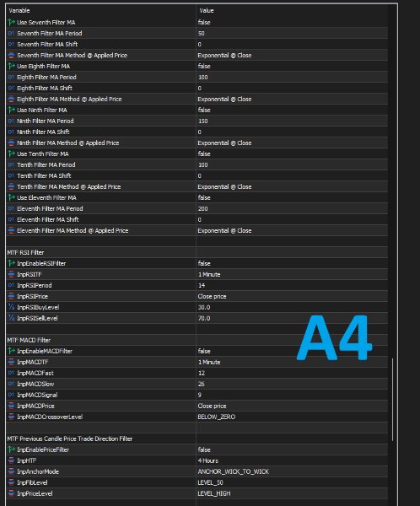Click the double-type icon beside InpRSIBuyLevel

point(11,307)
